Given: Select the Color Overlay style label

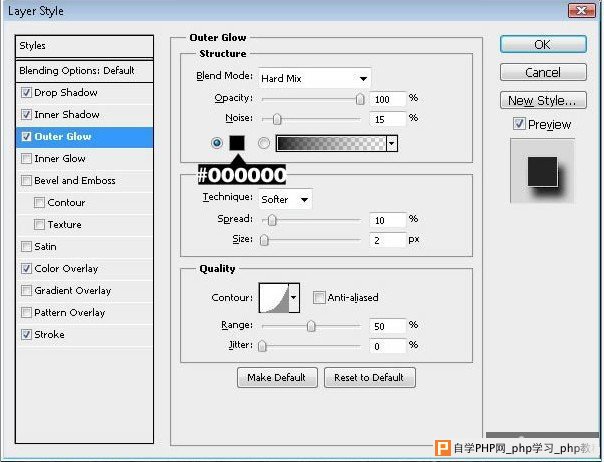Looking at the screenshot, I should pyautogui.click(x=66, y=268).
